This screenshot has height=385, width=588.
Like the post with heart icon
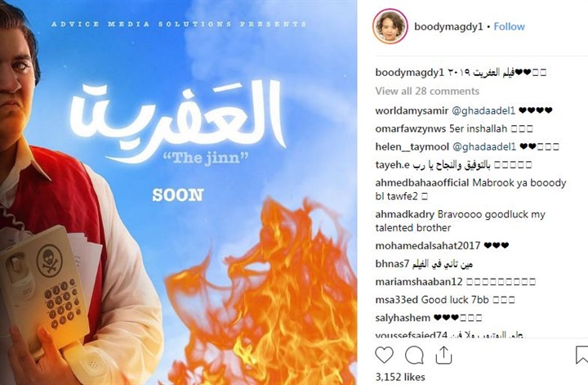[x=385, y=355]
